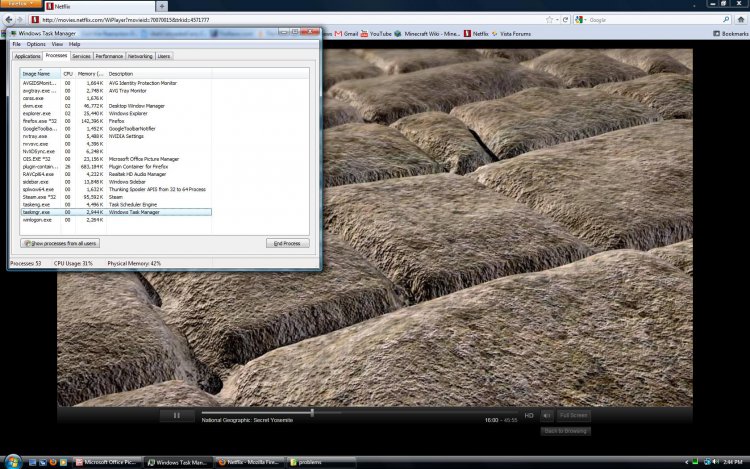Go back with the browser back arrow

pos(9,20)
